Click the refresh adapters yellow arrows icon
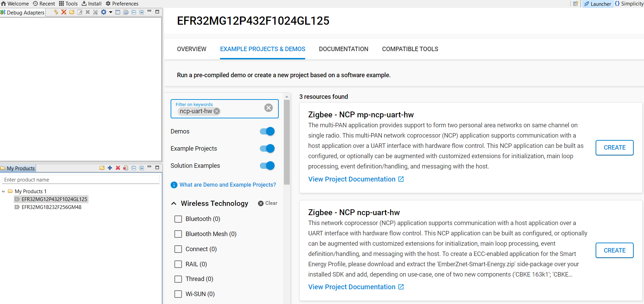This screenshot has height=304, width=644. click(56, 12)
